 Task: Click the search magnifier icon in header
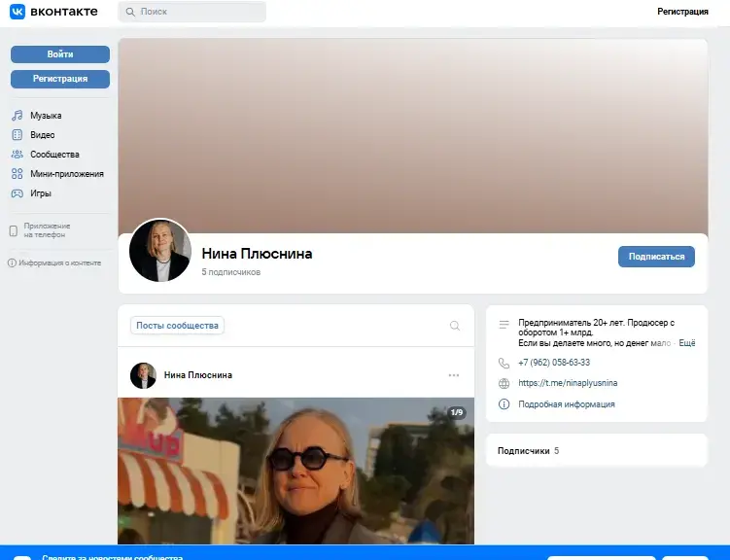click(x=130, y=12)
